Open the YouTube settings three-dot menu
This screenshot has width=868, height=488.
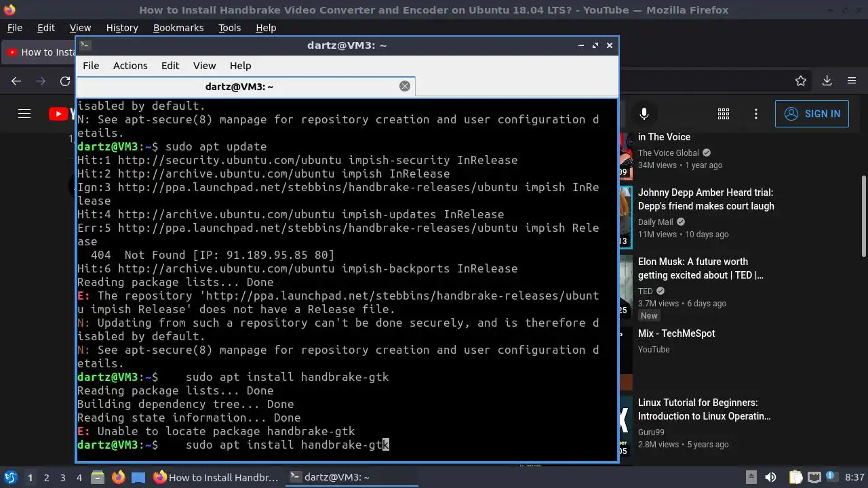pyautogui.click(x=756, y=114)
